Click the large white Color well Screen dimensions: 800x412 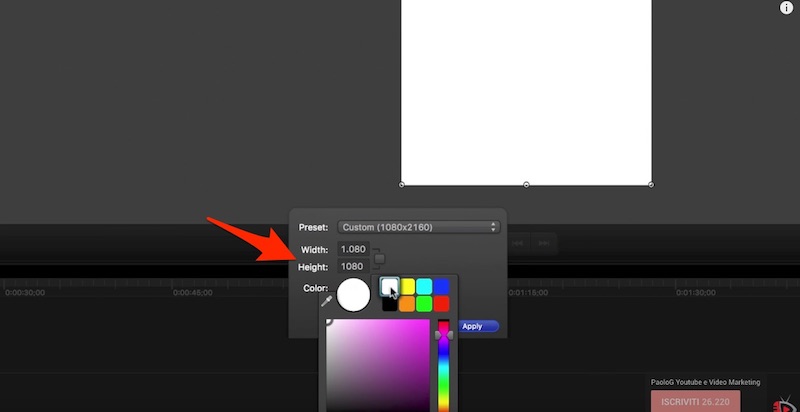tap(354, 294)
